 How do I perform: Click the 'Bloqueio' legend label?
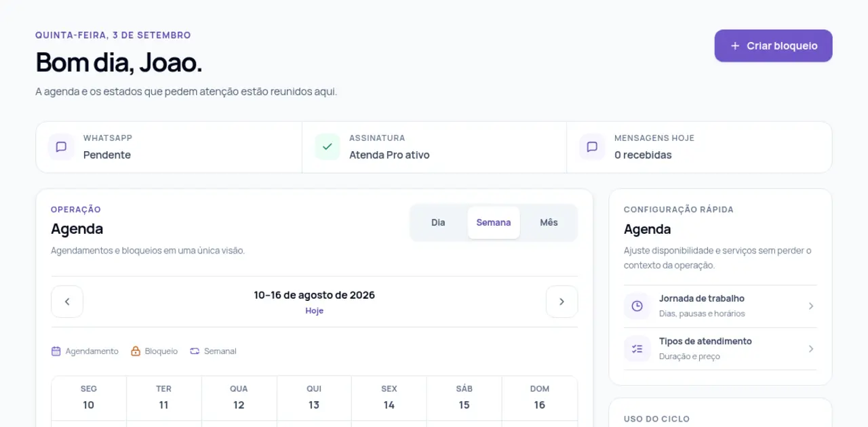click(x=161, y=351)
